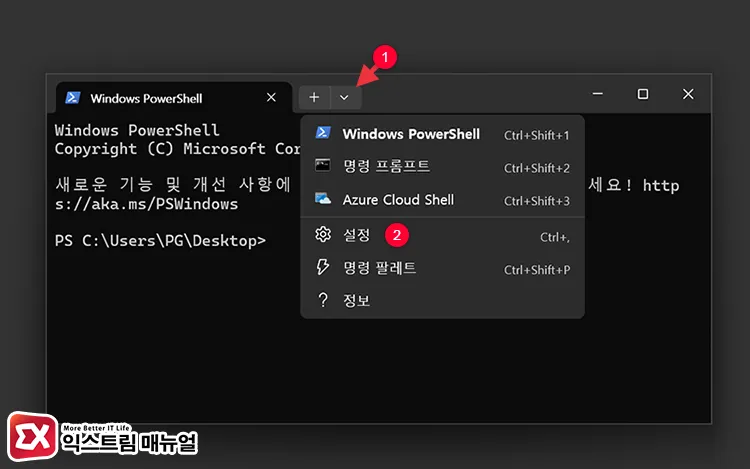Minimize the Terminal window

(597, 94)
